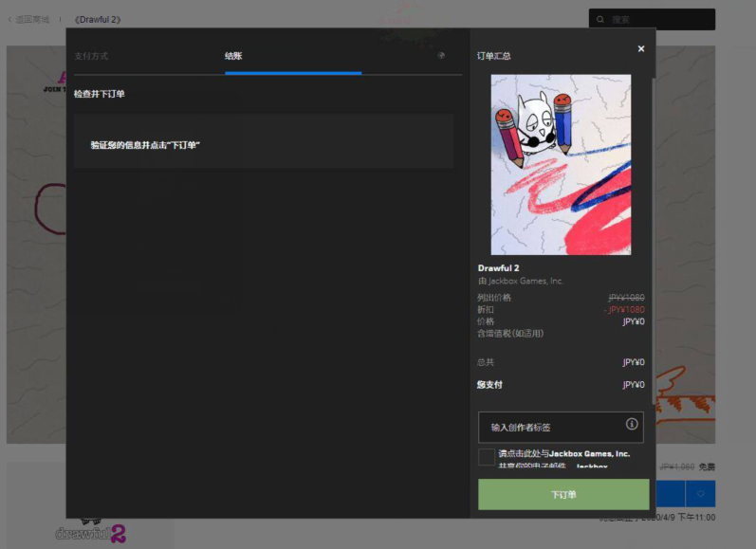Click the green 下订单 place order button
Image resolution: width=756 pixels, height=549 pixels.
pyautogui.click(x=563, y=495)
